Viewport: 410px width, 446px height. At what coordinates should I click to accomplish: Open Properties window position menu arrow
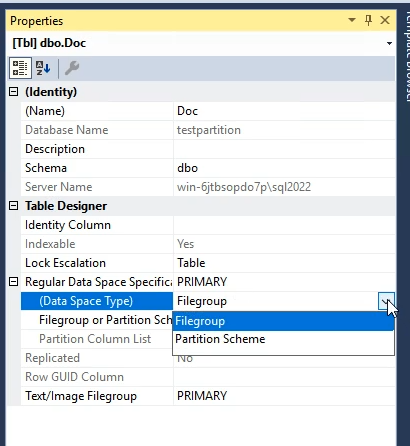point(352,20)
